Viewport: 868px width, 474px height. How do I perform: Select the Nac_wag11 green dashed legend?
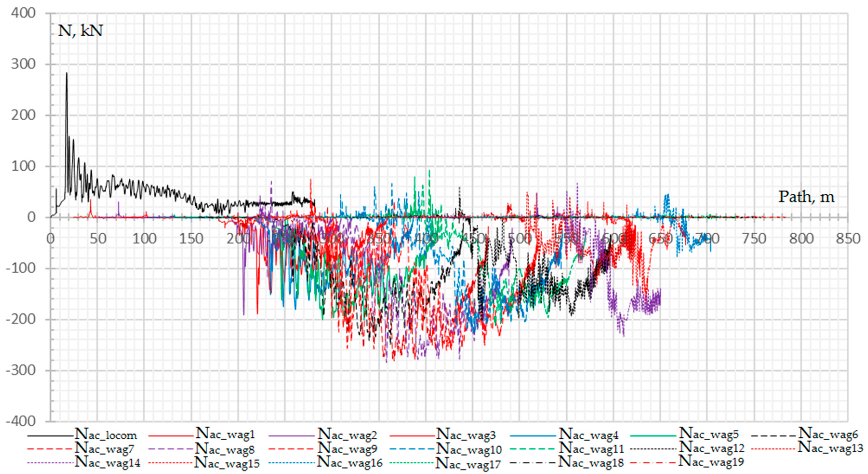[591, 448]
